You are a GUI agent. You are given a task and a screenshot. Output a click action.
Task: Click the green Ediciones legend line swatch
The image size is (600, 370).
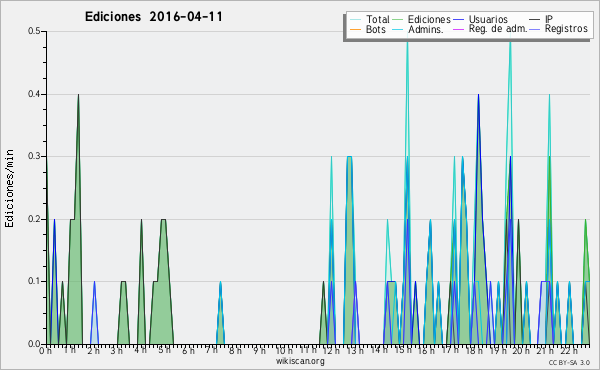coord(398,20)
